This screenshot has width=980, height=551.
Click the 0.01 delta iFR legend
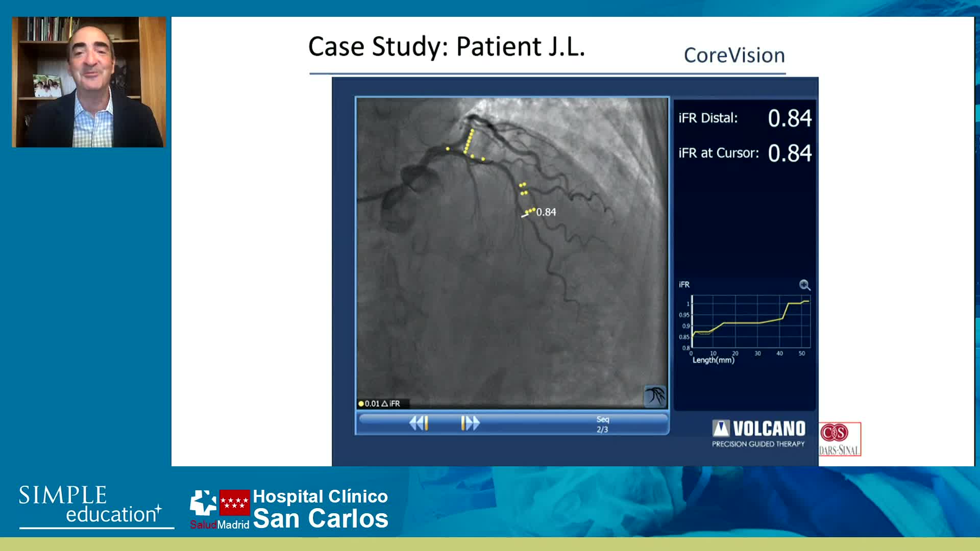tap(379, 404)
